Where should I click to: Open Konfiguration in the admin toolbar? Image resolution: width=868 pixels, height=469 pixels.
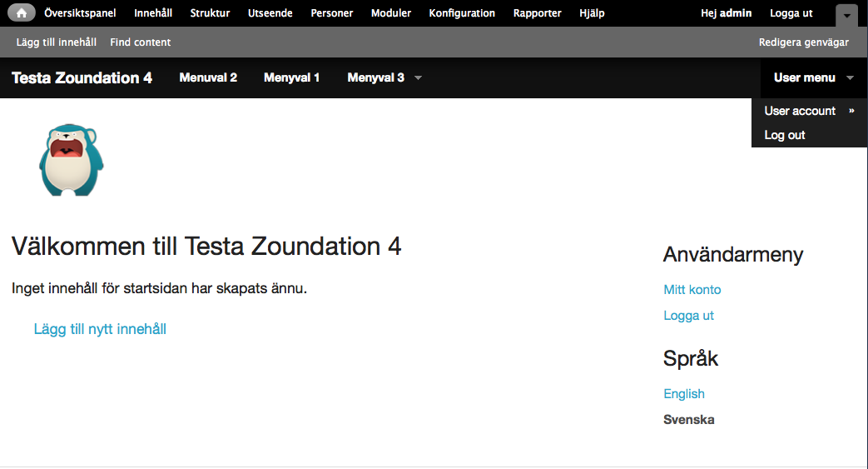click(462, 13)
